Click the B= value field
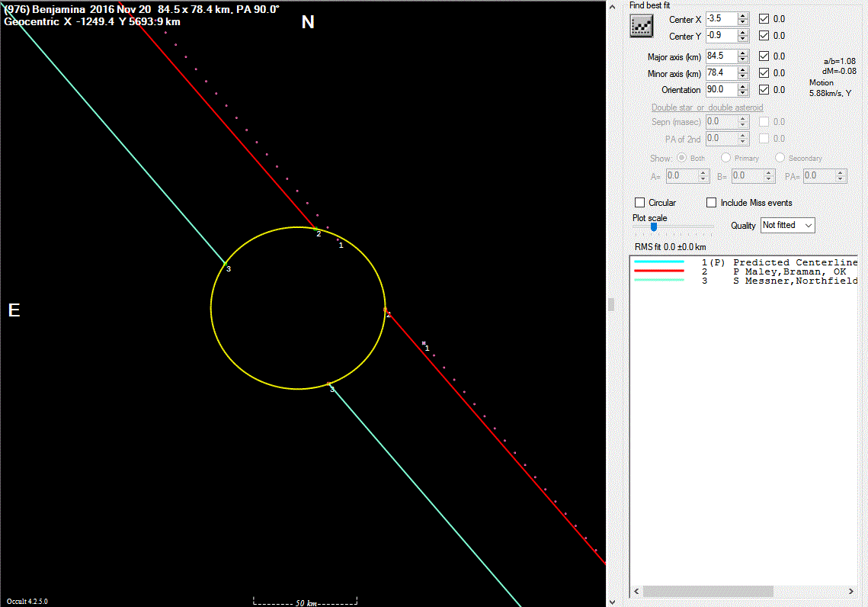 point(747,176)
